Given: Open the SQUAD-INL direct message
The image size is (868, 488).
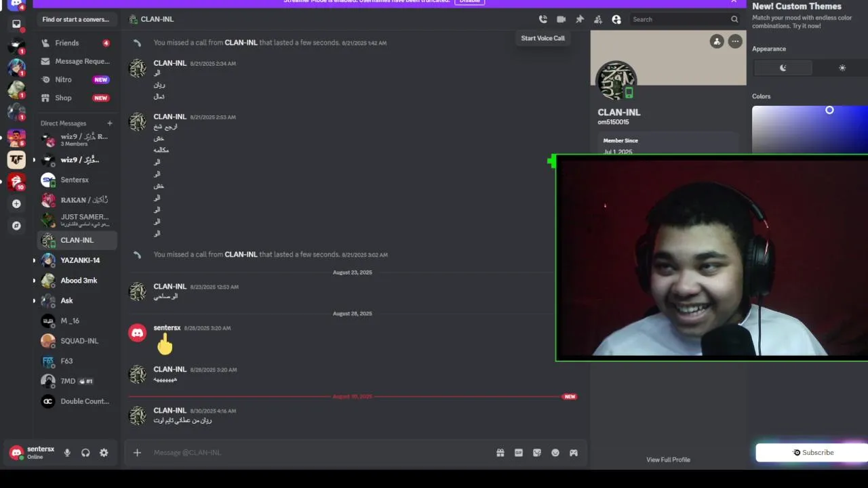Looking at the screenshot, I should click(77, 341).
